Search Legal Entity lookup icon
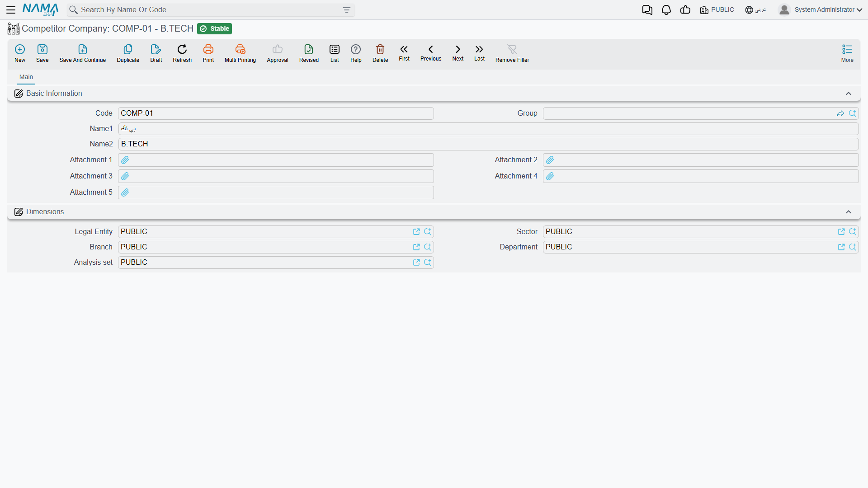Viewport: 868px width, 488px height. 428,232
